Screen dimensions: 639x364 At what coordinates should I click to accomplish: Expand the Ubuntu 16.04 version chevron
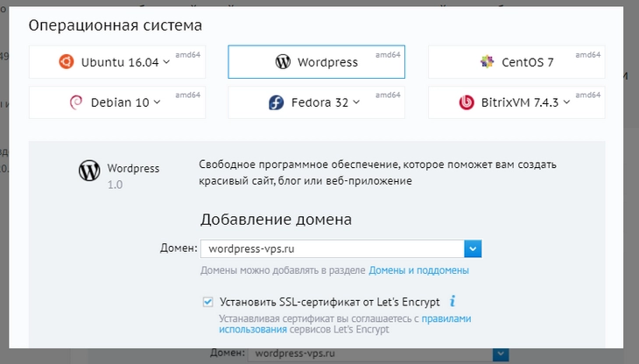[166, 62]
